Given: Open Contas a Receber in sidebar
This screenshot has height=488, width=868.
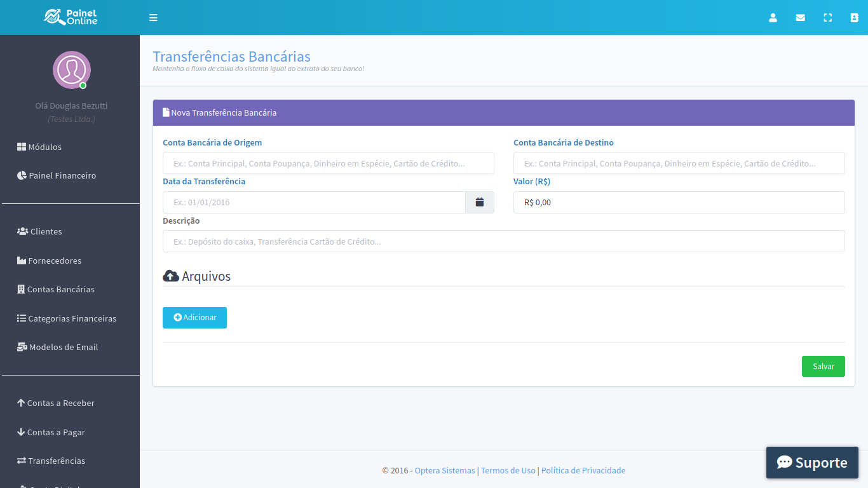Looking at the screenshot, I should click(x=56, y=403).
